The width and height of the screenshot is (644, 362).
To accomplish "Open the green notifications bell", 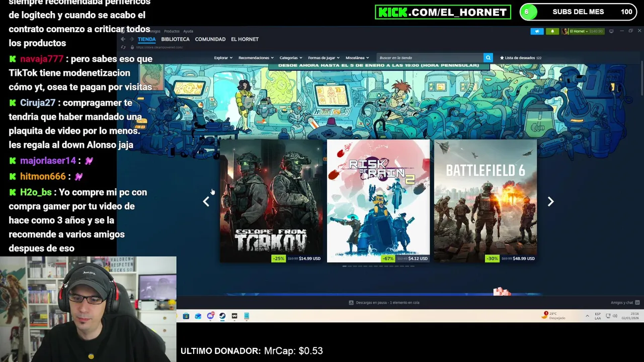I will coord(552,31).
